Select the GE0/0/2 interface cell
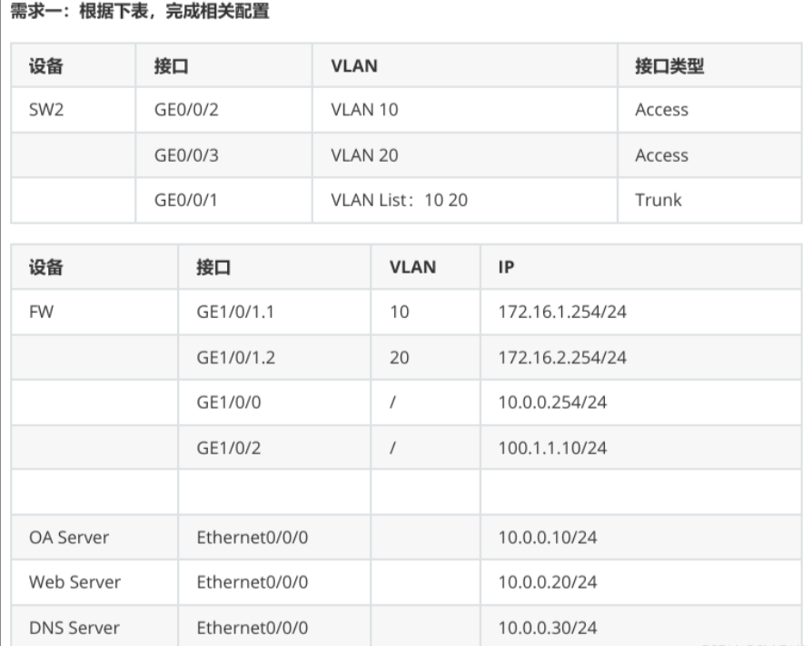 223,110
